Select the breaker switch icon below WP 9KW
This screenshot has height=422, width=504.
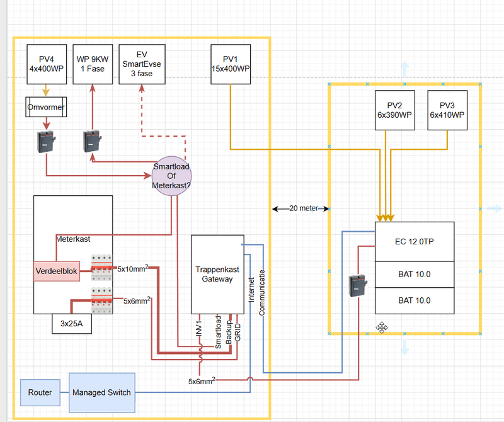92,141
